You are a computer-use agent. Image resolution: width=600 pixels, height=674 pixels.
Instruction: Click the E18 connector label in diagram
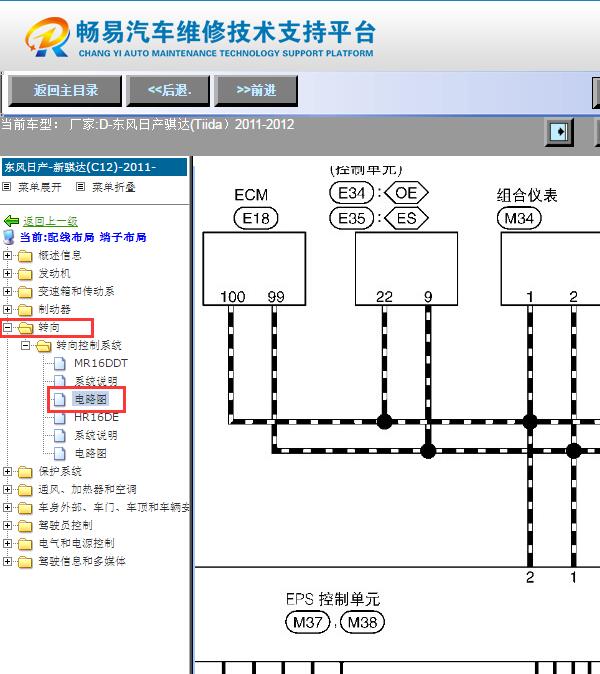click(256, 218)
